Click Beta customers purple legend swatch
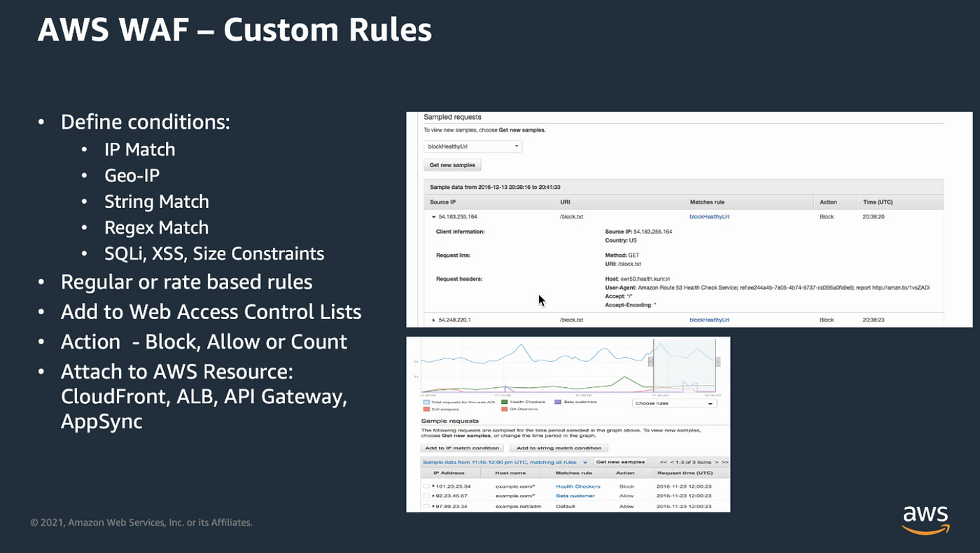 click(x=558, y=402)
